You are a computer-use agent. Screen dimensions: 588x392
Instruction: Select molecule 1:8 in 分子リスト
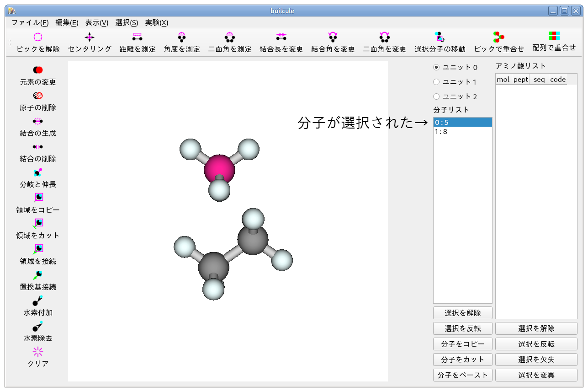coord(462,131)
